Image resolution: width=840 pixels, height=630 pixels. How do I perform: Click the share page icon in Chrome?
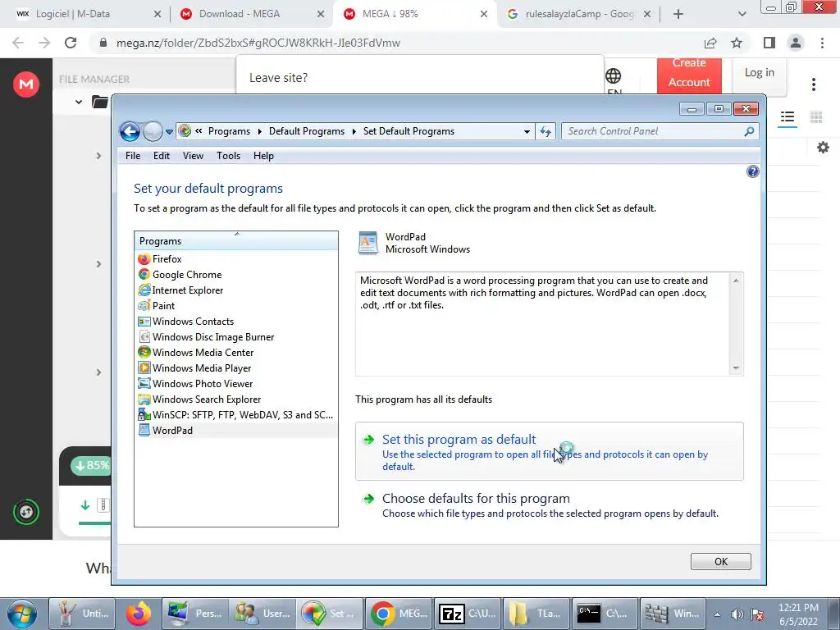click(710, 43)
